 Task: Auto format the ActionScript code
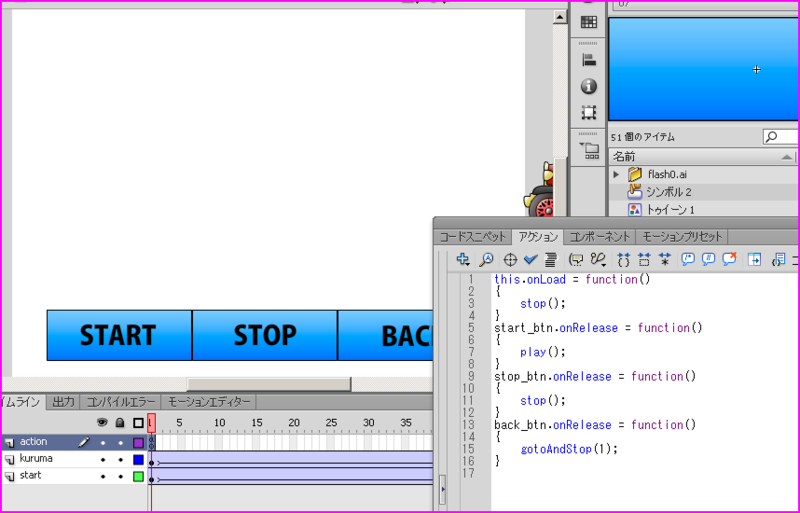point(551,259)
